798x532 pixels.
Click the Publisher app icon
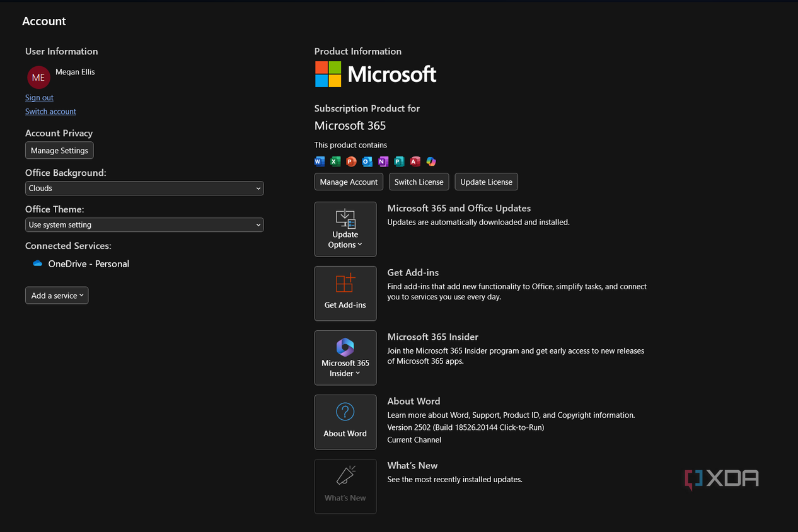399,161
